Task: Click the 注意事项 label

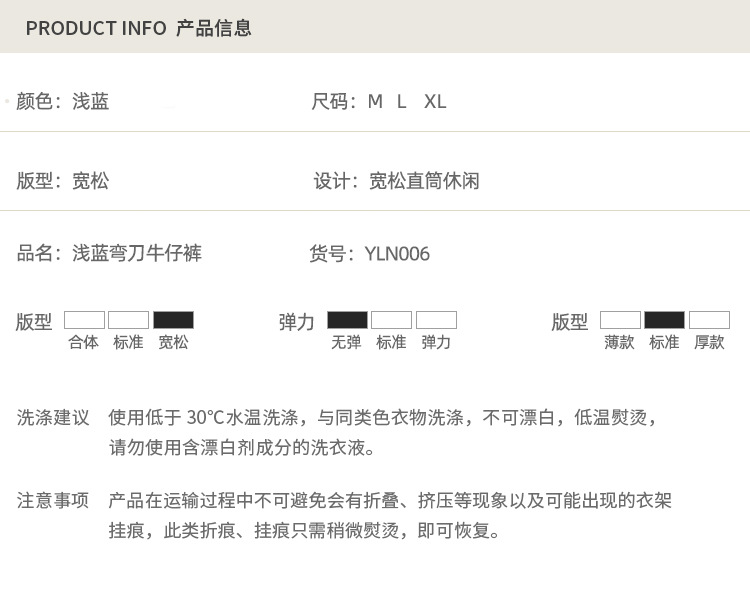Action: tap(53, 500)
